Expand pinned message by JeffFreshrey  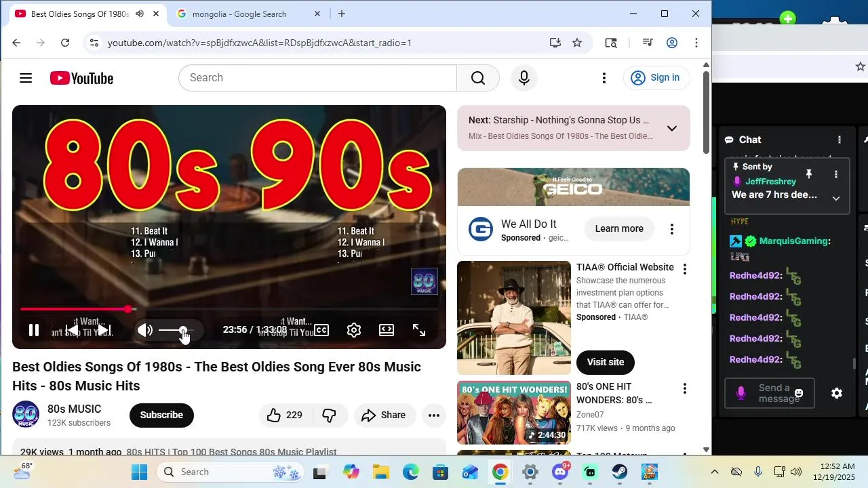pos(836,199)
